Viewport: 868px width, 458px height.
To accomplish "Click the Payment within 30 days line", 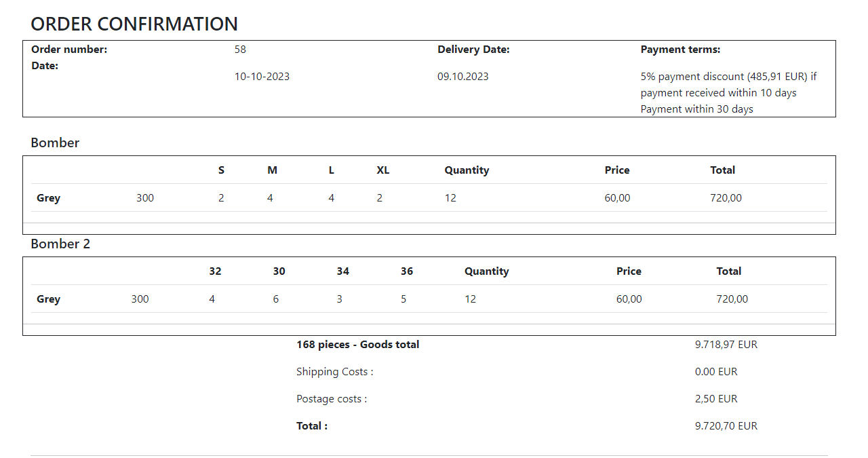I will 696,109.
